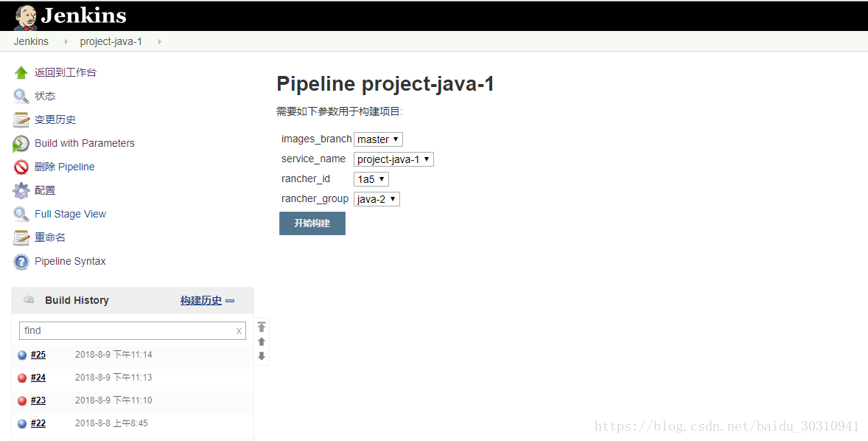The width and height of the screenshot is (868, 441).
Task: Click the find build search field
Action: pos(127,330)
